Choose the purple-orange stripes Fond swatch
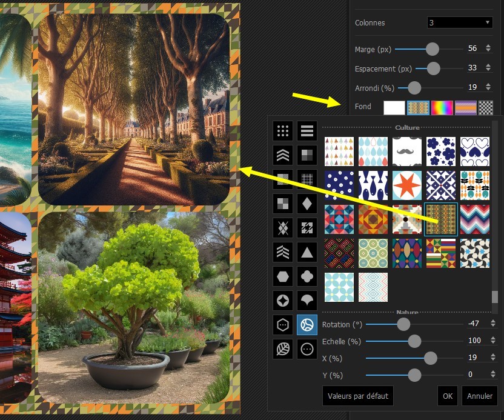504x420 pixels. tap(466, 108)
